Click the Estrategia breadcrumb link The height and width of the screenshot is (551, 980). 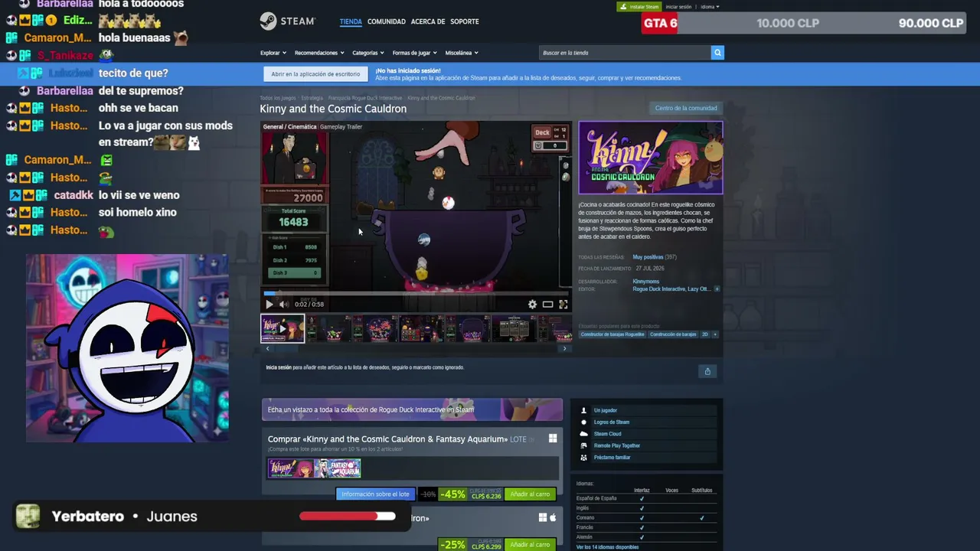tap(312, 98)
